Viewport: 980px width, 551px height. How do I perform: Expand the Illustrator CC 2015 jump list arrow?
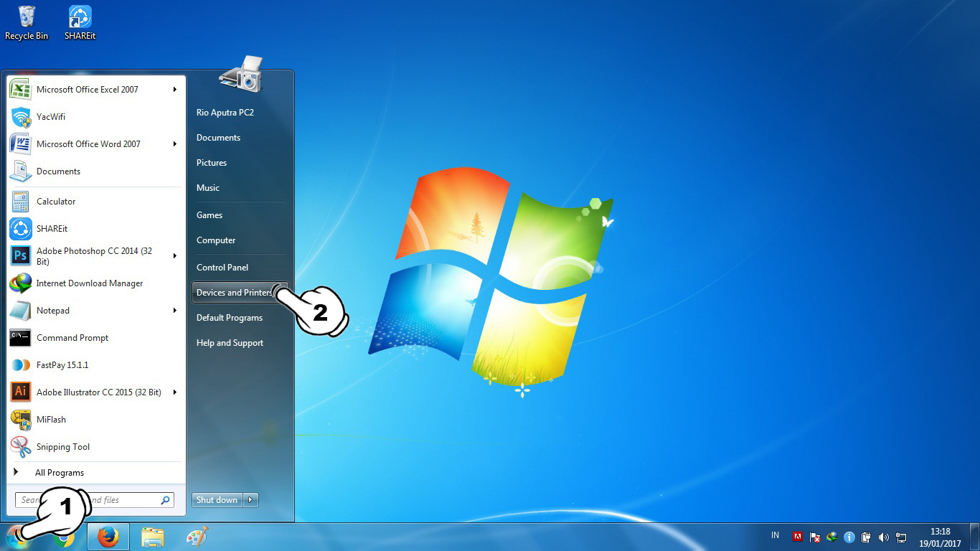pos(175,392)
